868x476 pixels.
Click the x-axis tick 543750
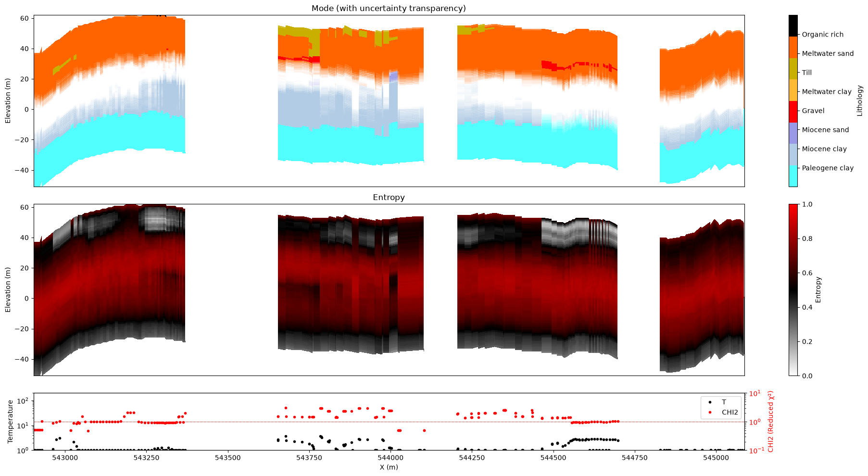(309, 457)
